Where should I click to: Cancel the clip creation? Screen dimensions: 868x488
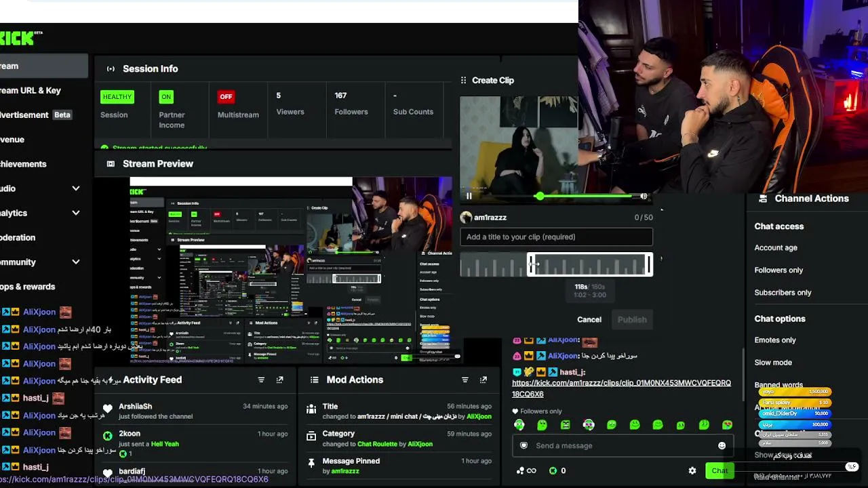pos(589,319)
